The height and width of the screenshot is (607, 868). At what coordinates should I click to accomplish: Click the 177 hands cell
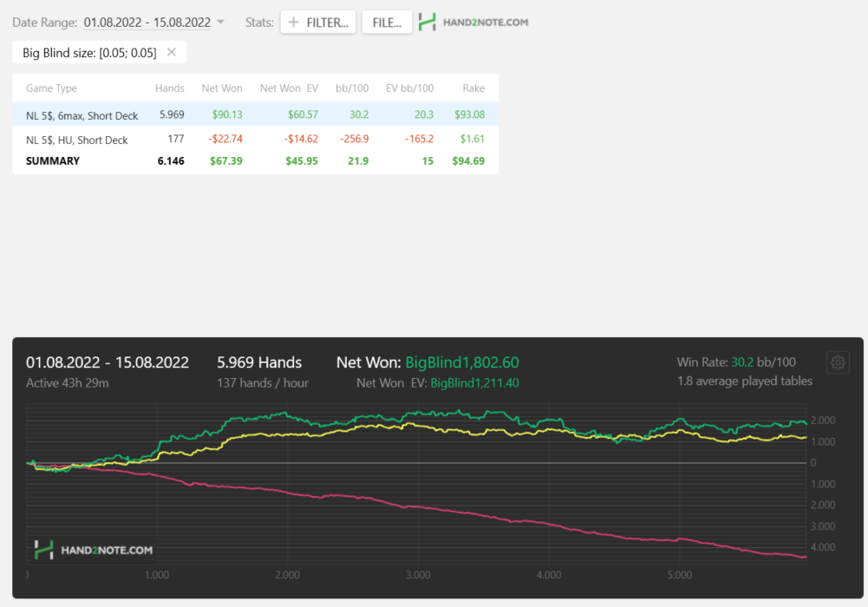pyautogui.click(x=176, y=139)
